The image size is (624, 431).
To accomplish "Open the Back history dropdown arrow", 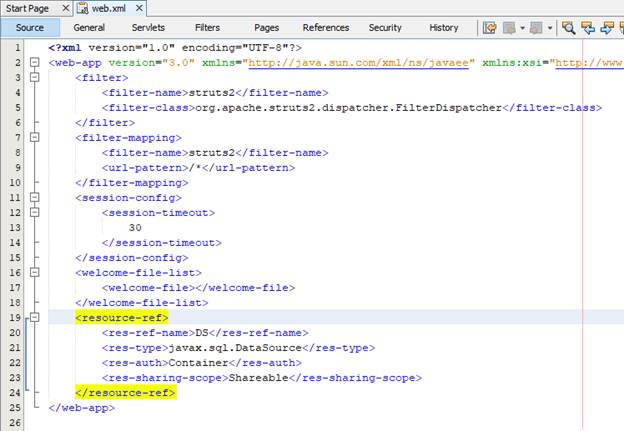I will click(522, 28).
